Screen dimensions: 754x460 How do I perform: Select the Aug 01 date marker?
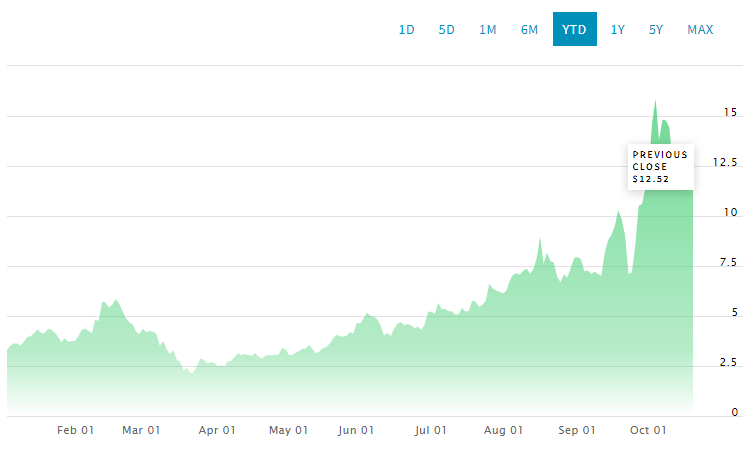(504, 430)
